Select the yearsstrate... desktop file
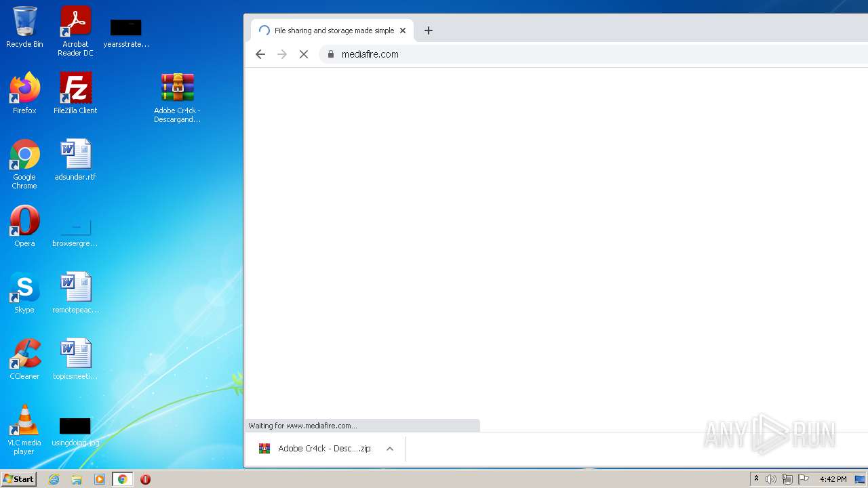Image resolution: width=868 pixels, height=488 pixels. [126, 33]
